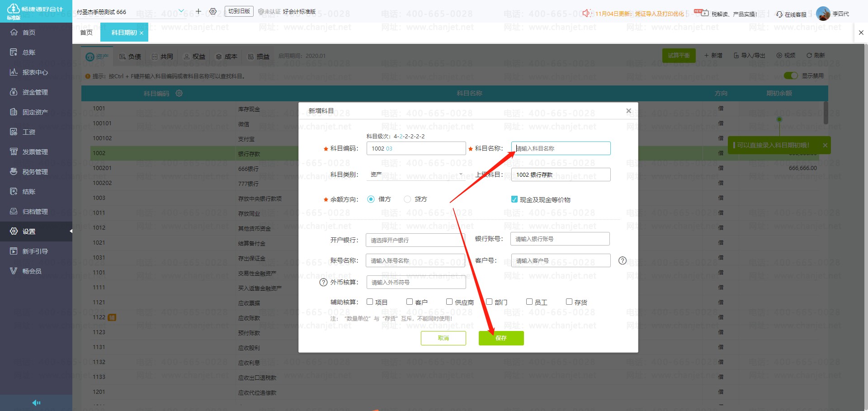Open 发票管理 in the sidebar
Image resolution: width=868 pixels, height=411 pixels.
point(35,152)
